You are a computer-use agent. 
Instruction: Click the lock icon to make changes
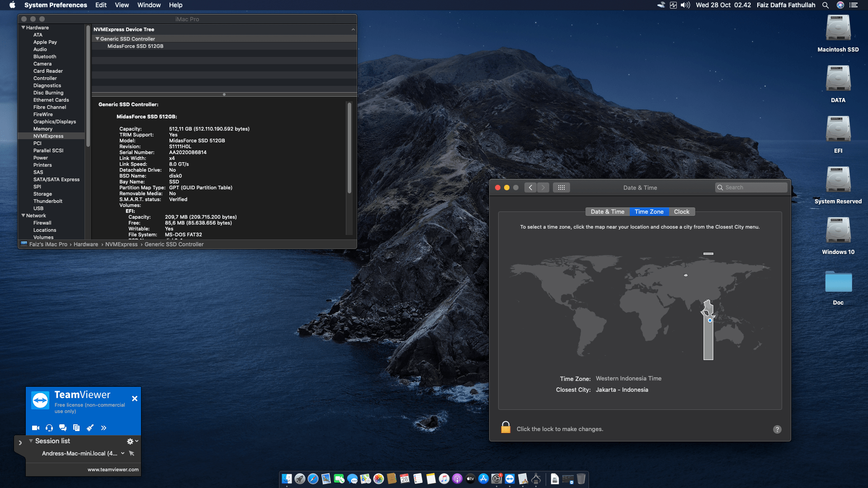[x=505, y=427]
